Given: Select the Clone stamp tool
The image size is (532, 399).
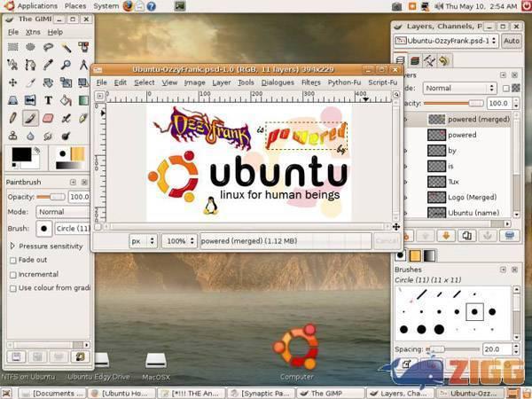Looking at the screenshot, I should (x=13, y=136).
